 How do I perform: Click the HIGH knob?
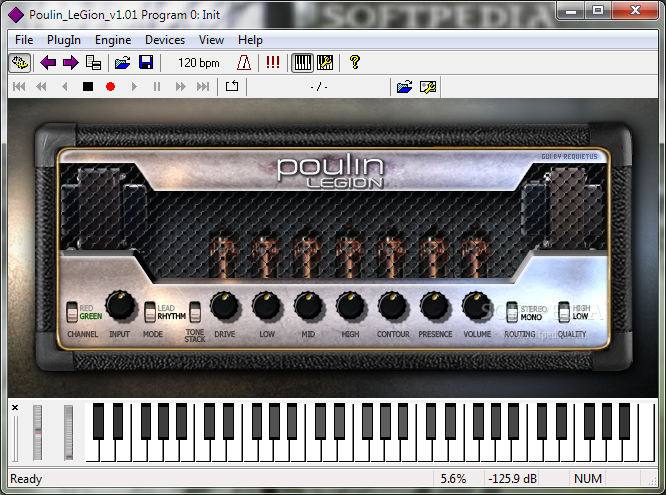click(350, 305)
